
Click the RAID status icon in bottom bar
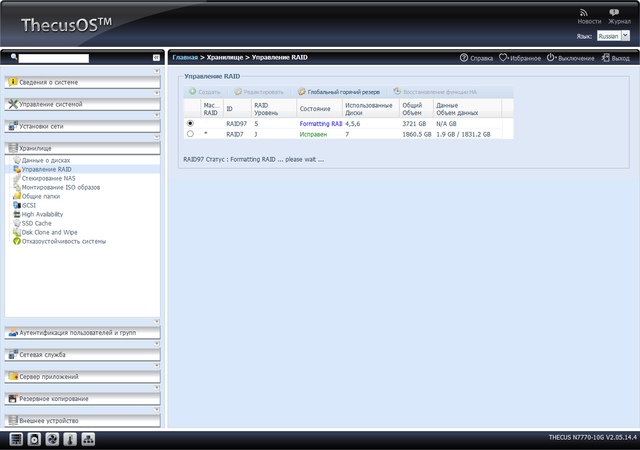point(16,439)
